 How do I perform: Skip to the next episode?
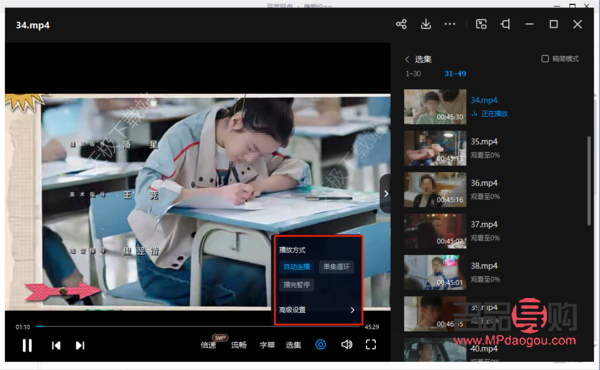(80, 346)
